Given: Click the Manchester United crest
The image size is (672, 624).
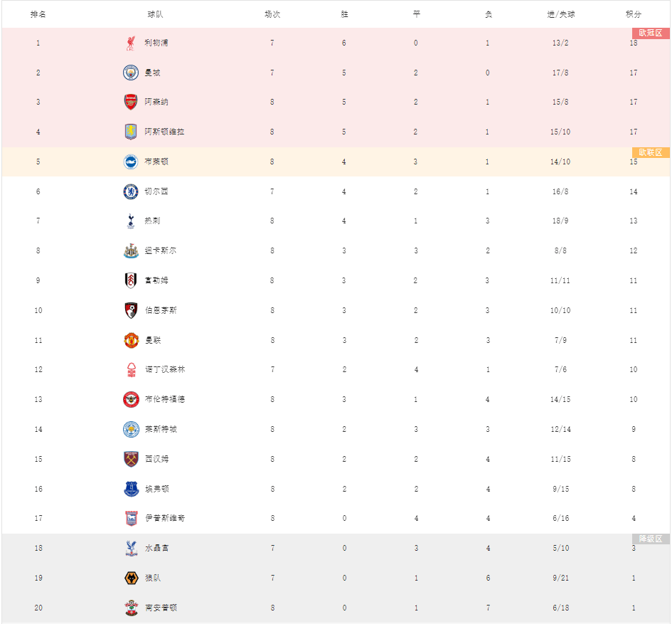Looking at the screenshot, I should pos(131,340).
